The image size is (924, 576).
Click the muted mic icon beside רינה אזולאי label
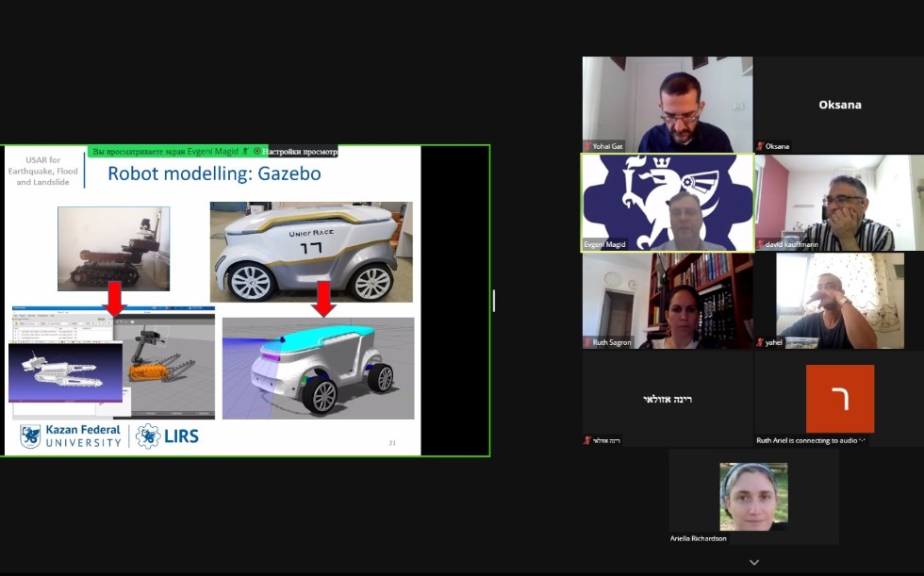tap(587, 440)
